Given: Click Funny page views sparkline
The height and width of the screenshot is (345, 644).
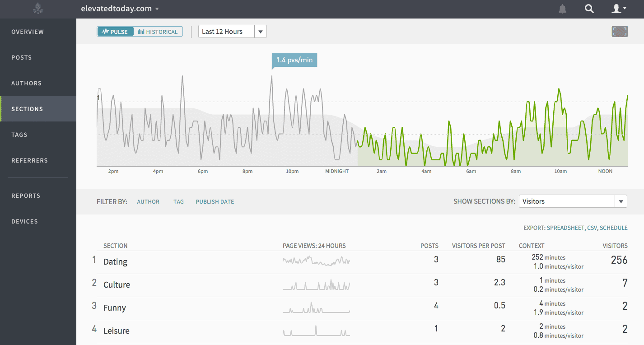Looking at the screenshot, I should pos(316,308).
